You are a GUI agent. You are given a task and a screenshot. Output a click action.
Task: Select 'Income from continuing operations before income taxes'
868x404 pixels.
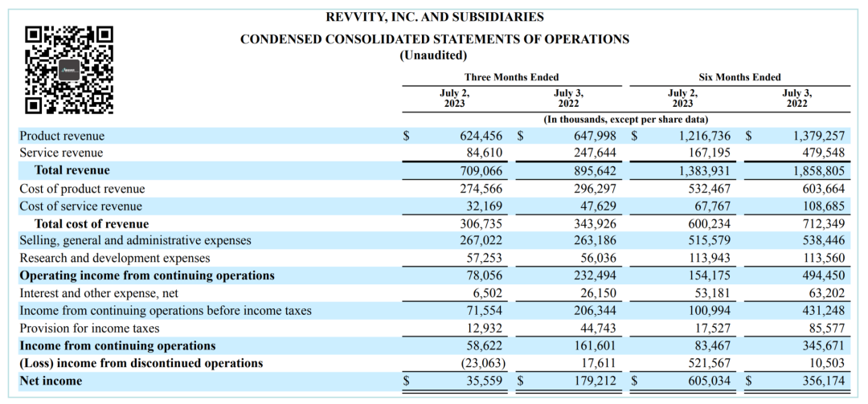[166, 311]
